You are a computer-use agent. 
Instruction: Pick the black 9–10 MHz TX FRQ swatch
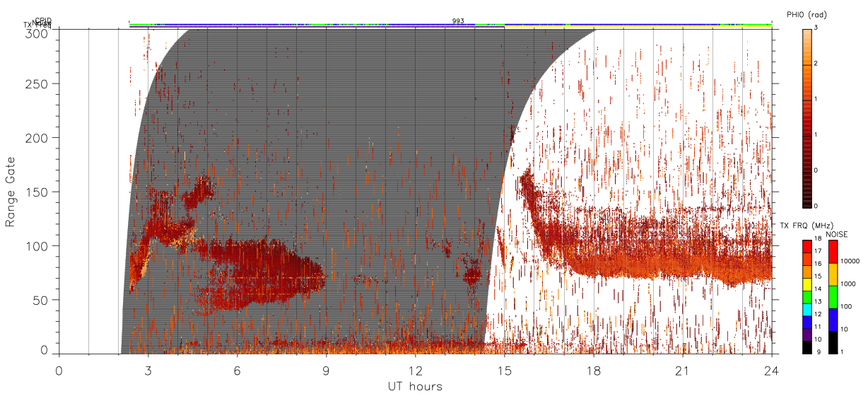click(x=807, y=347)
